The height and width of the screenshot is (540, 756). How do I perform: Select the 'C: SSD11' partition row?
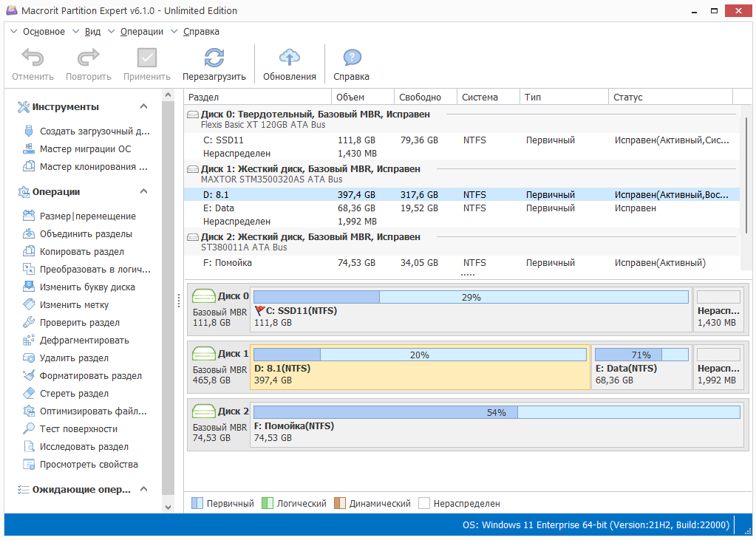[462, 140]
